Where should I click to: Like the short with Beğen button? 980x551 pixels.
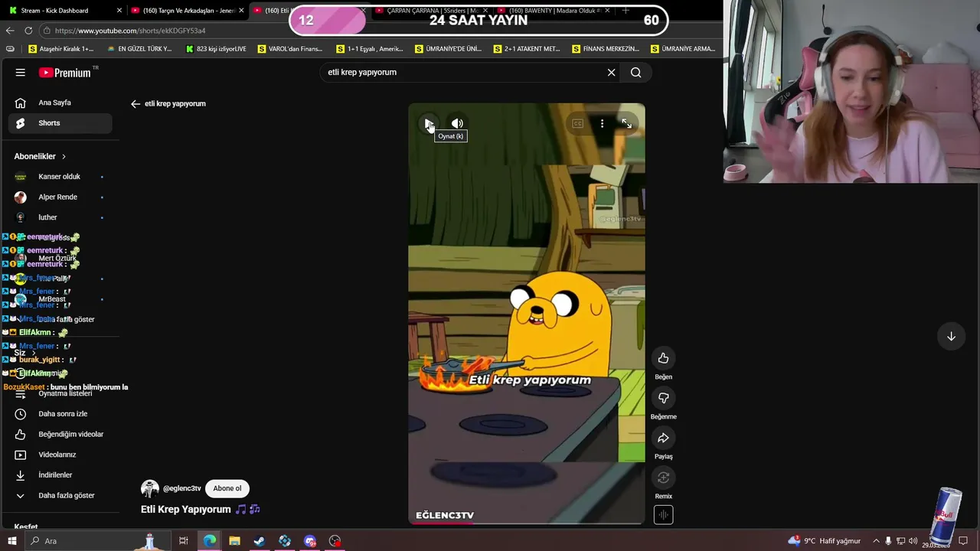pyautogui.click(x=663, y=358)
